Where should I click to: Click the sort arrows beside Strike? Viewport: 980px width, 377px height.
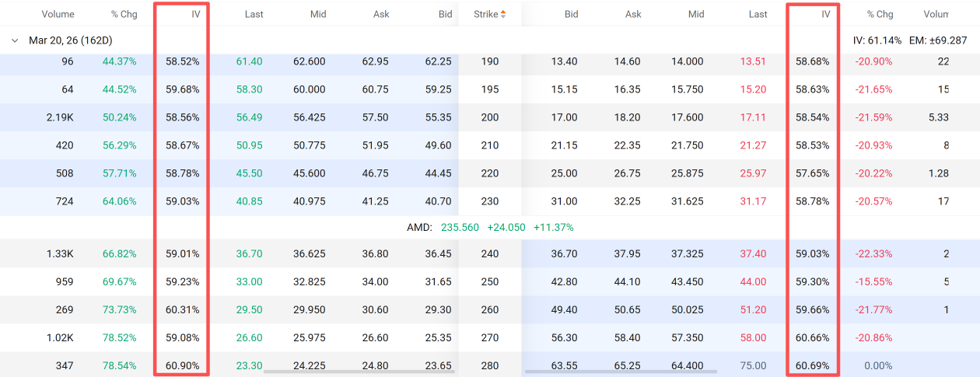click(502, 14)
